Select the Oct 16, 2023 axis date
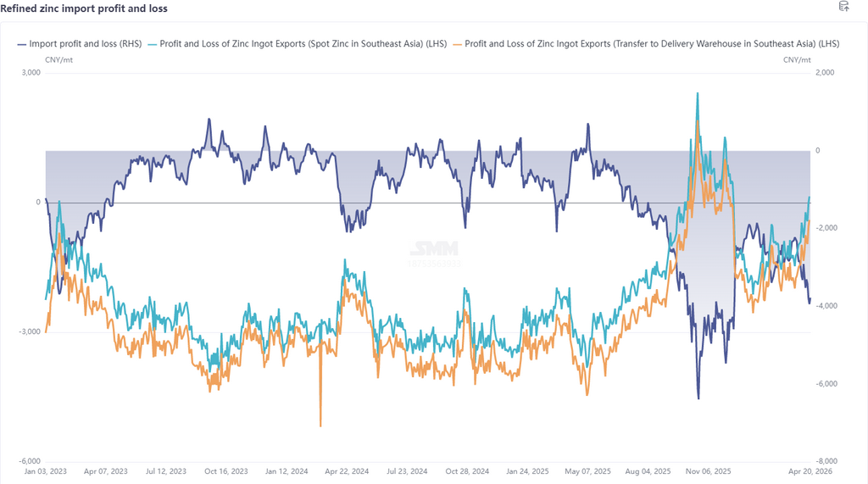This screenshot has height=484, width=868. (x=228, y=470)
